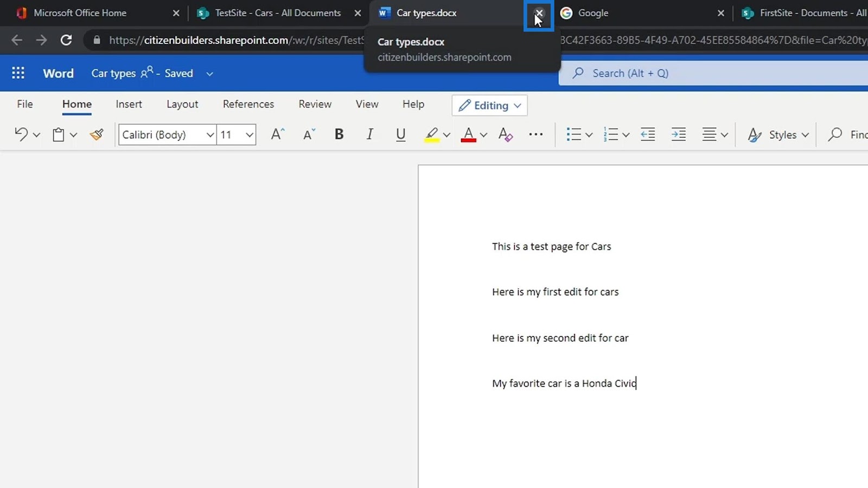
Task: Apply the yellow text highlight color
Action: coord(432,134)
